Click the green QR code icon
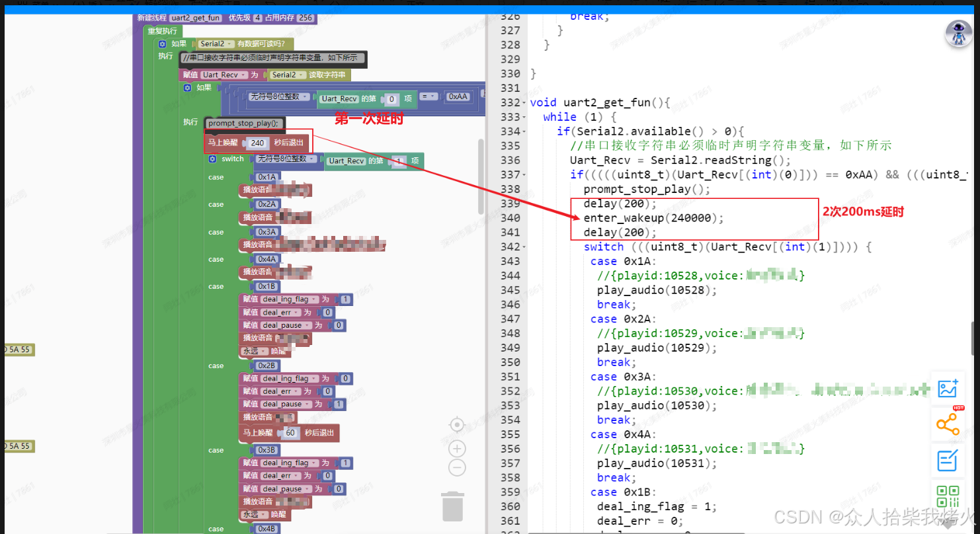The height and width of the screenshot is (534, 980). pyautogui.click(x=948, y=496)
